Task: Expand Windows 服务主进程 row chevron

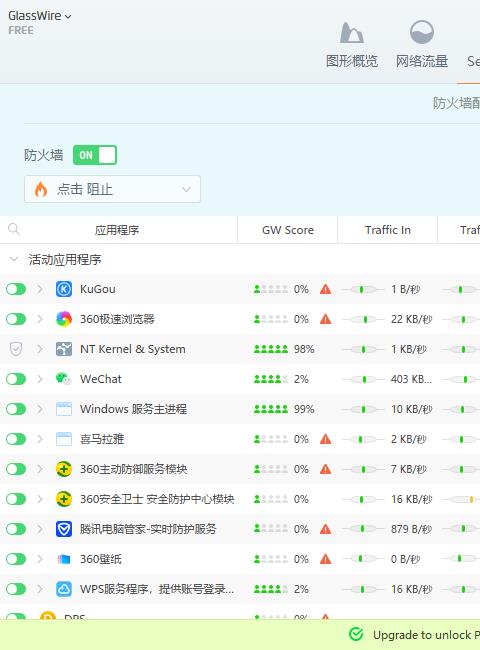Action: (40, 409)
